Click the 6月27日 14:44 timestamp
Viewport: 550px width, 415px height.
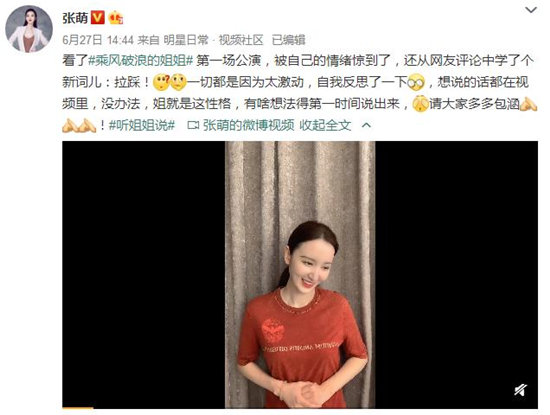pyautogui.click(x=98, y=40)
